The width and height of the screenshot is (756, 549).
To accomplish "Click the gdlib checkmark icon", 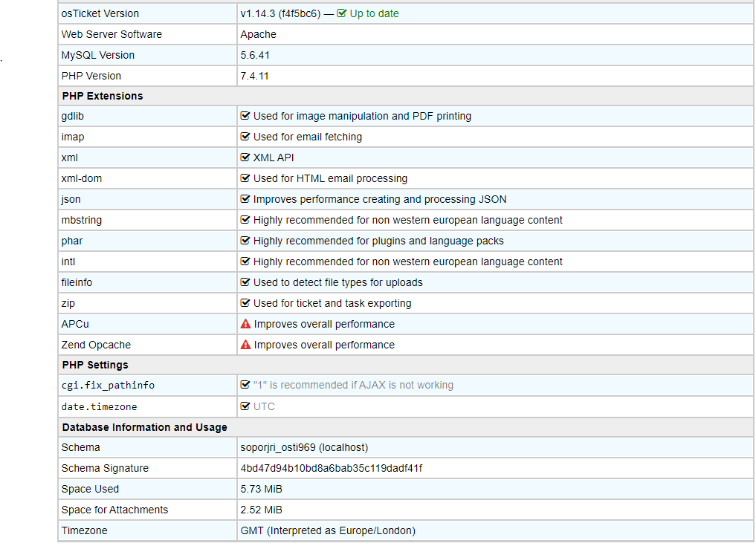I will [245, 116].
